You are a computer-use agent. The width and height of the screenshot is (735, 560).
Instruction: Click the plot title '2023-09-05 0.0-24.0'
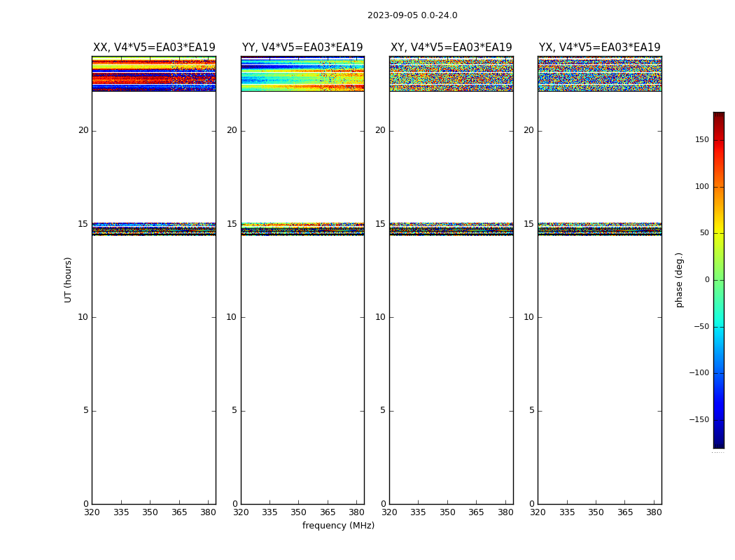pos(412,15)
